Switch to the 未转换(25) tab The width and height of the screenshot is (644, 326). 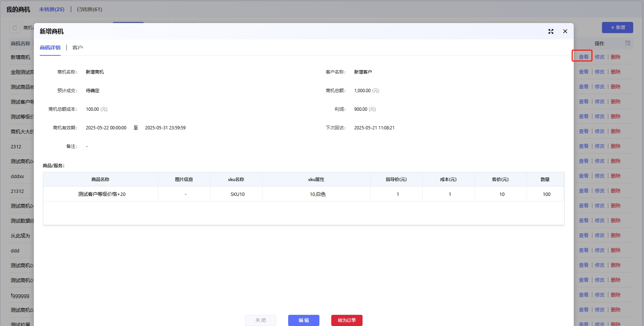point(52,9)
